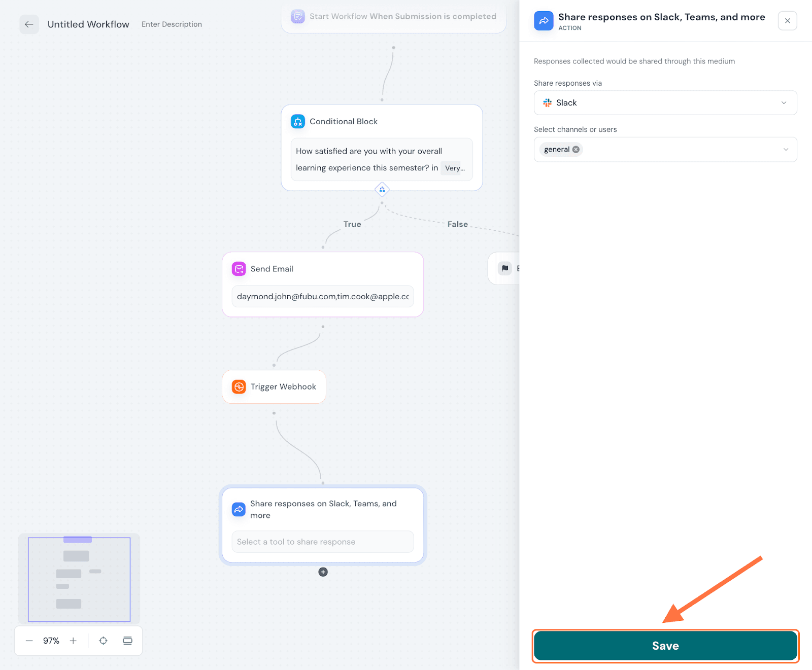Image resolution: width=812 pixels, height=670 pixels.
Task: Select the email recipients field in Send Email
Action: click(323, 297)
